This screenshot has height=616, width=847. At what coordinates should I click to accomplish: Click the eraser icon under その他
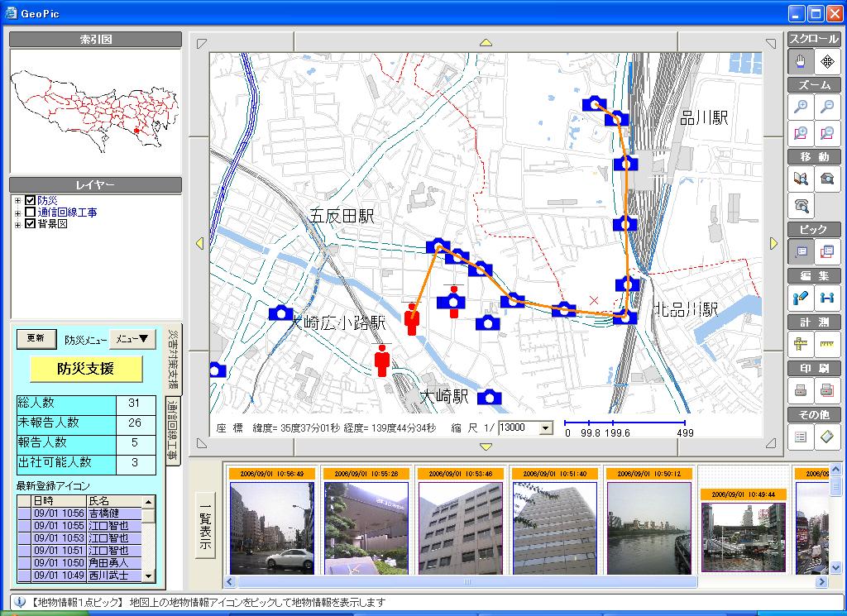[x=827, y=437]
